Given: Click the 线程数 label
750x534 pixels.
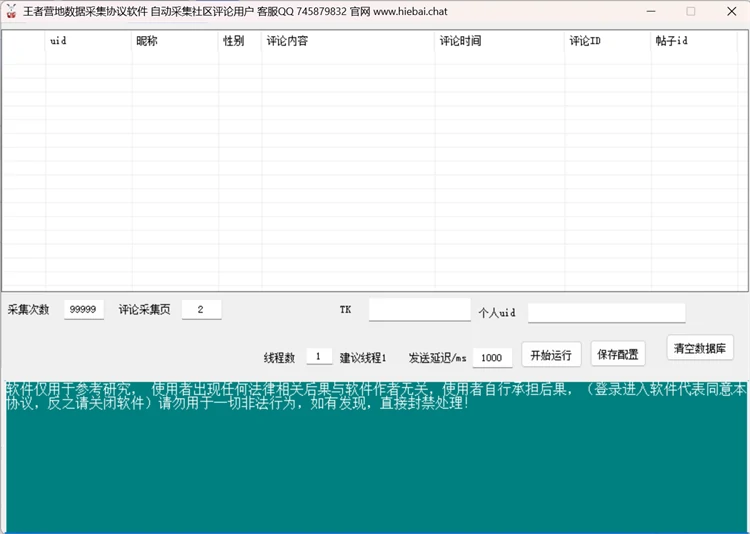Looking at the screenshot, I should point(279,357).
